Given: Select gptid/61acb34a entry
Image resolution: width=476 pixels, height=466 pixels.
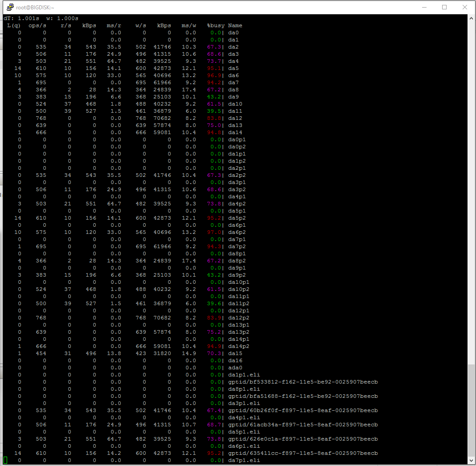Looking at the screenshot, I should pos(303,425).
